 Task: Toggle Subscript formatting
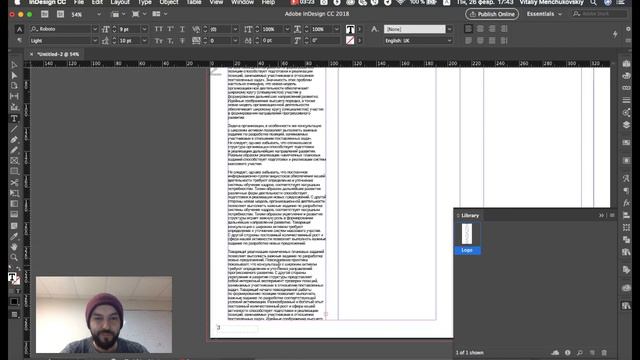(x=170, y=41)
